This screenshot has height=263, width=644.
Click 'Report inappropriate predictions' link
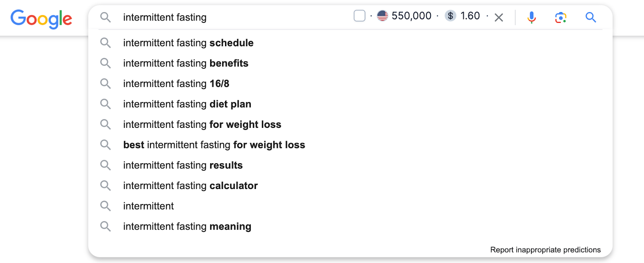[x=545, y=250]
